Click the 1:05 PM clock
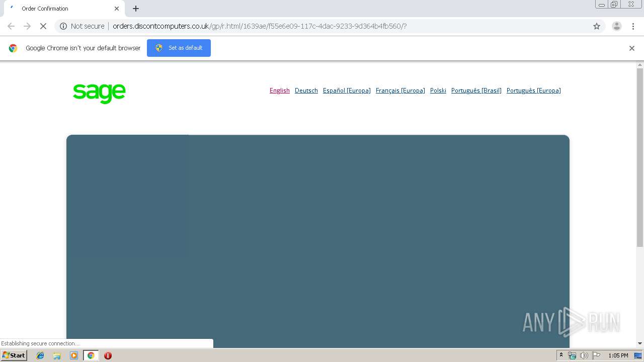Screen dimensions: 644x362 (618, 355)
